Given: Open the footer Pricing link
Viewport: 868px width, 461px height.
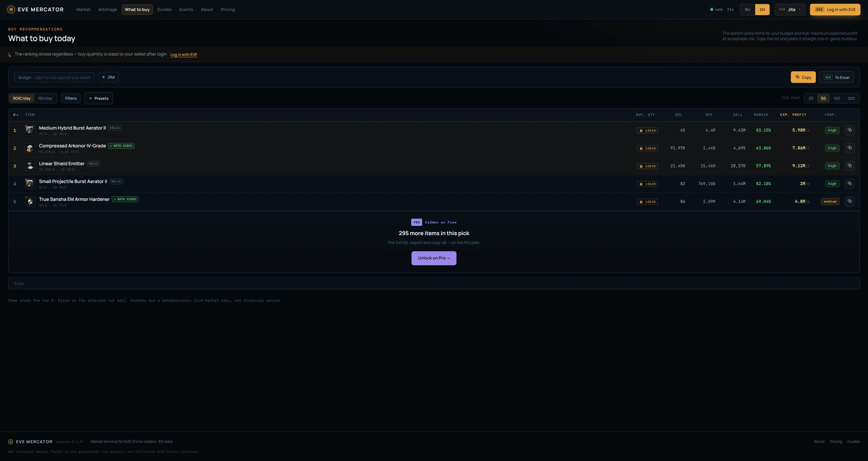Looking at the screenshot, I should 836,441.
